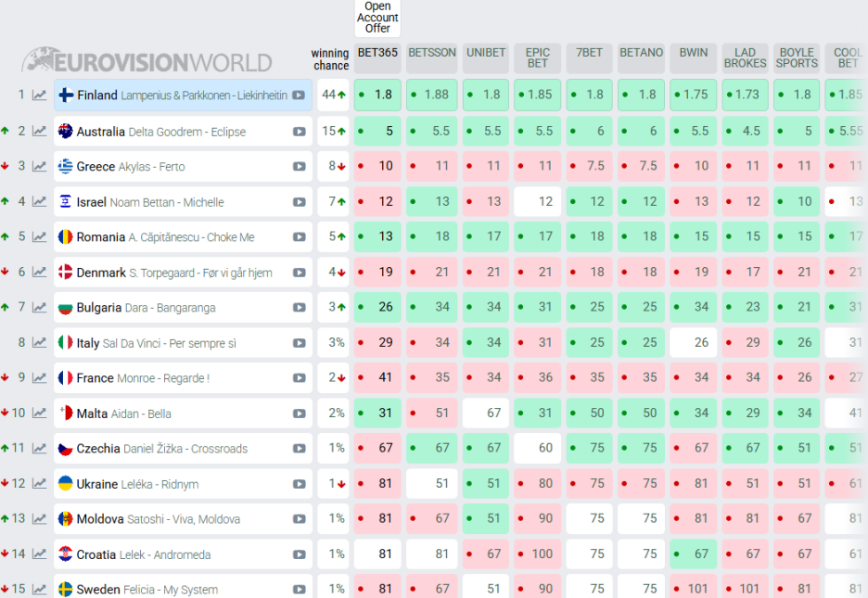The width and height of the screenshot is (868, 598).
Task: Select the BET365 bookmaker column header
Action: pos(377,58)
